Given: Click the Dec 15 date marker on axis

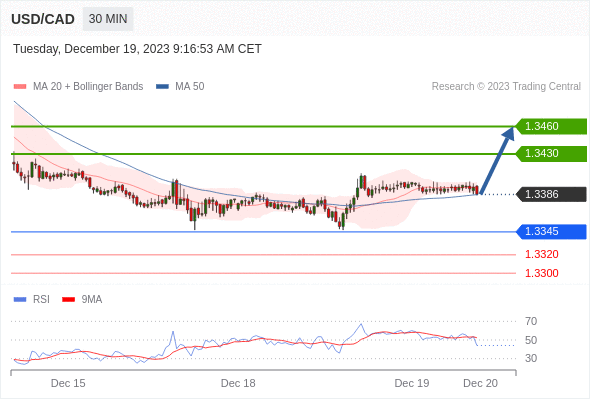Looking at the screenshot, I should (x=68, y=383).
